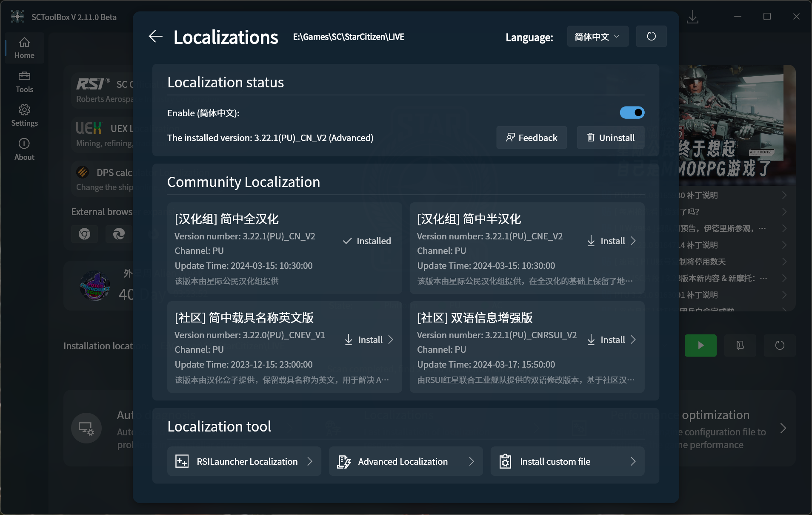This screenshot has height=515, width=812.
Task: Toggle Enable (简体中文) localization switch
Action: pos(632,112)
